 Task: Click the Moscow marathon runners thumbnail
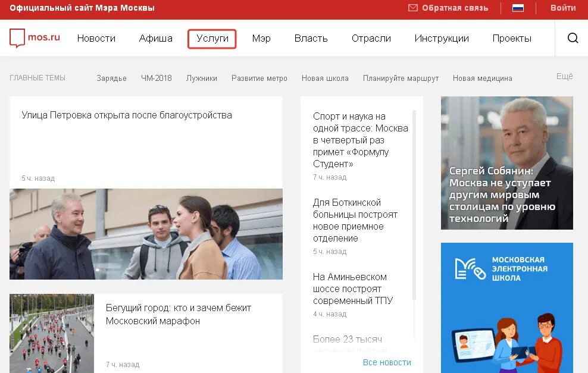tap(52, 333)
